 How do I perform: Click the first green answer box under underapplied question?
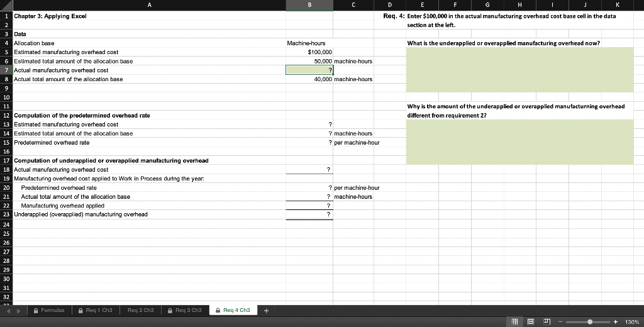tap(519, 70)
